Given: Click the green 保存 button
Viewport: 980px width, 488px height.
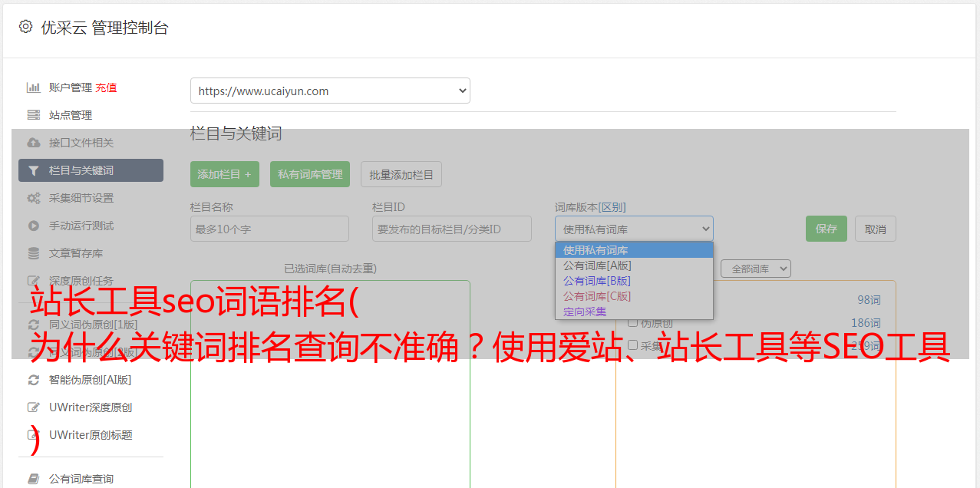Looking at the screenshot, I should (827, 229).
